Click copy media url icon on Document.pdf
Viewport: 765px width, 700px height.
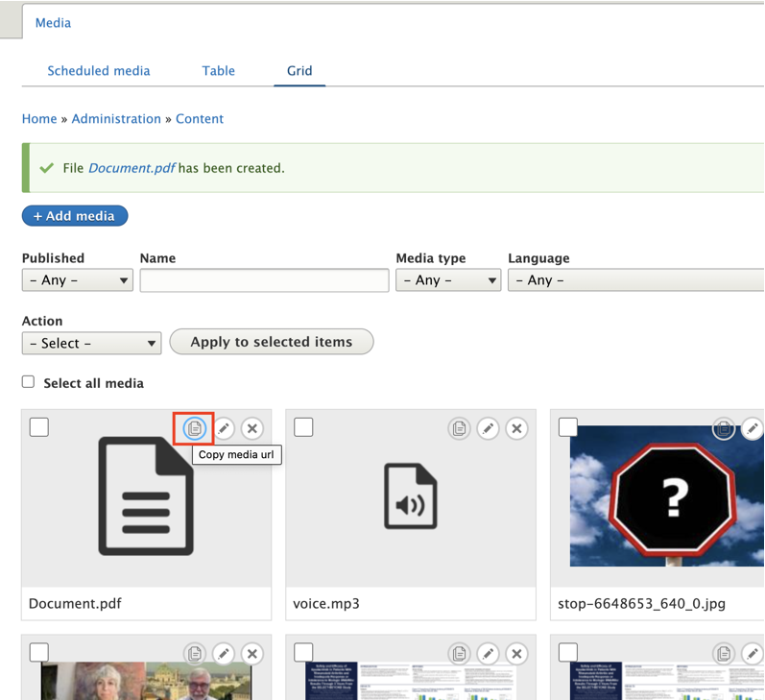pos(195,428)
